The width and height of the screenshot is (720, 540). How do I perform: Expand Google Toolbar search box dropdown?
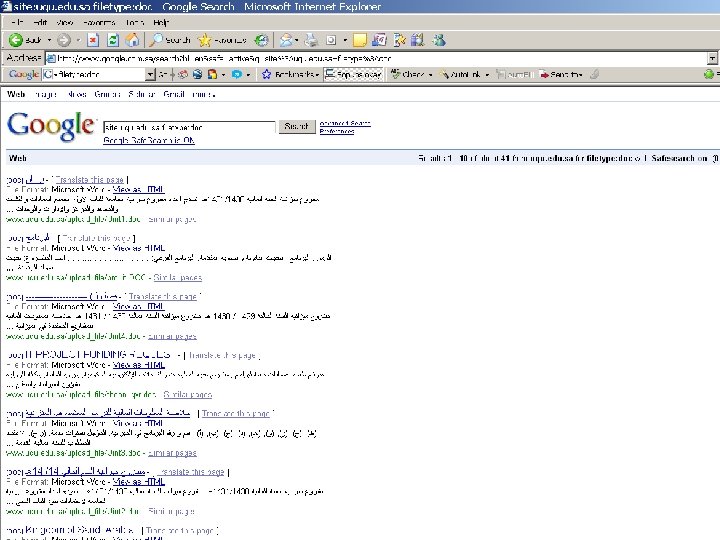click(x=150, y=74)
